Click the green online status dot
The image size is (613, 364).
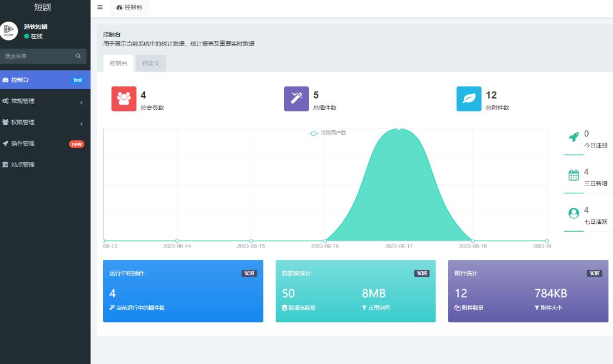coord(27,37)
